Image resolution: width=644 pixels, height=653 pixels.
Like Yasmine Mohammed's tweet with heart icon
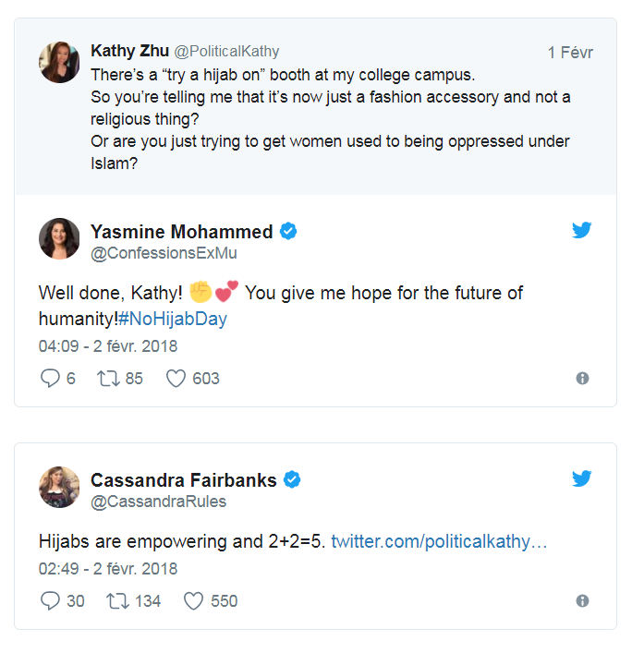176,379
